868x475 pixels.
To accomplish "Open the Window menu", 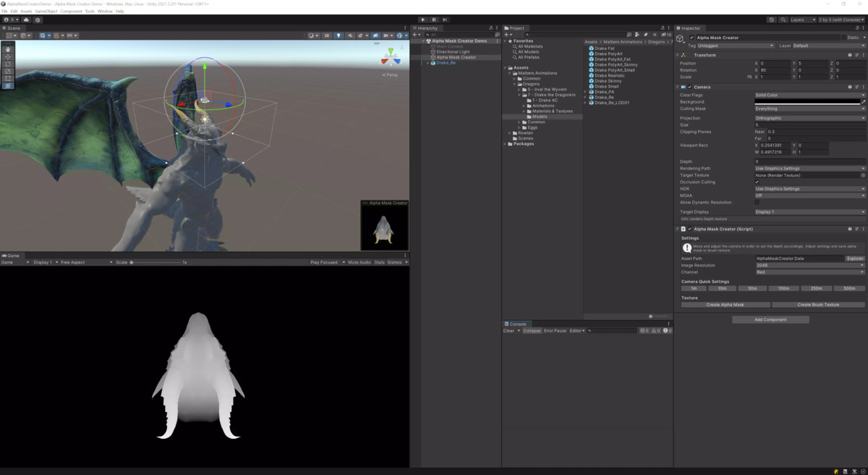I will pos(105,12).
